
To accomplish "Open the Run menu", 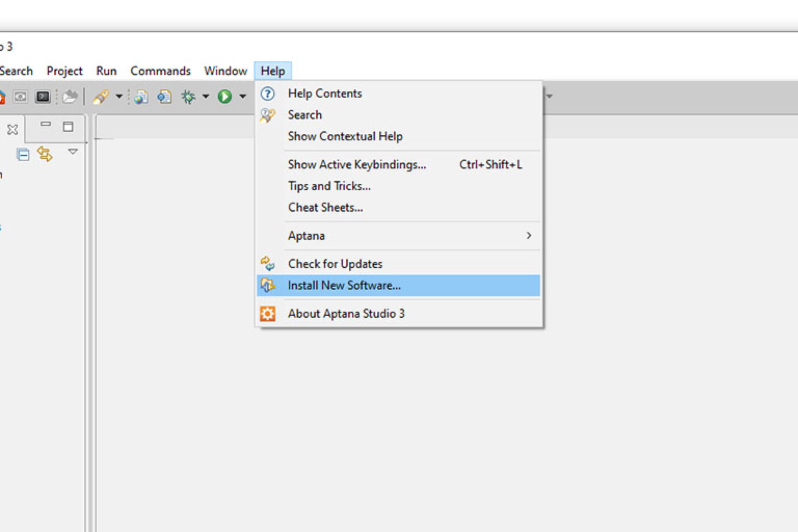I will point(106,71).
